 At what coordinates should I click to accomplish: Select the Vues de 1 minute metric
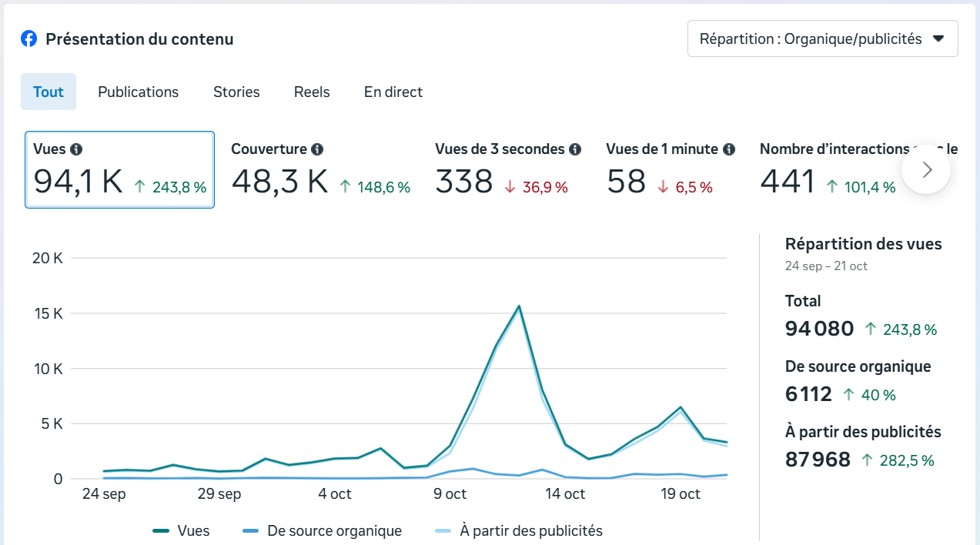pyautogui.click(x=670, y=170)
